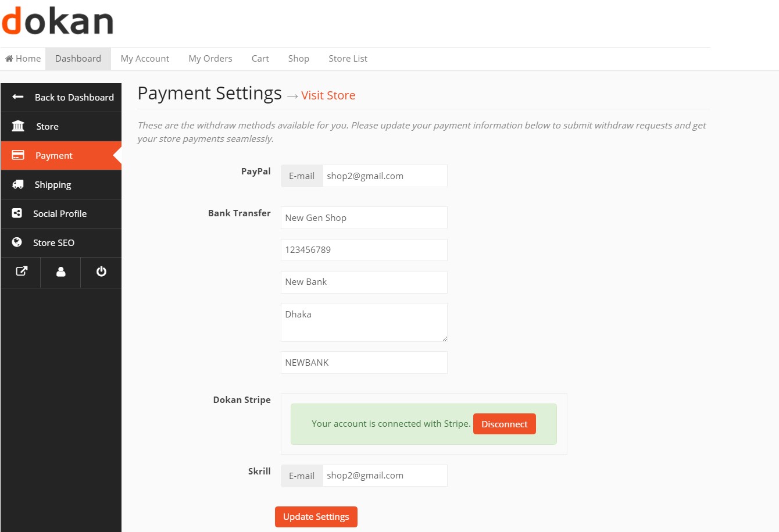Click the Store SEO globe icon
This screenshot has height=532, width=779.
[x=17, y=242]
